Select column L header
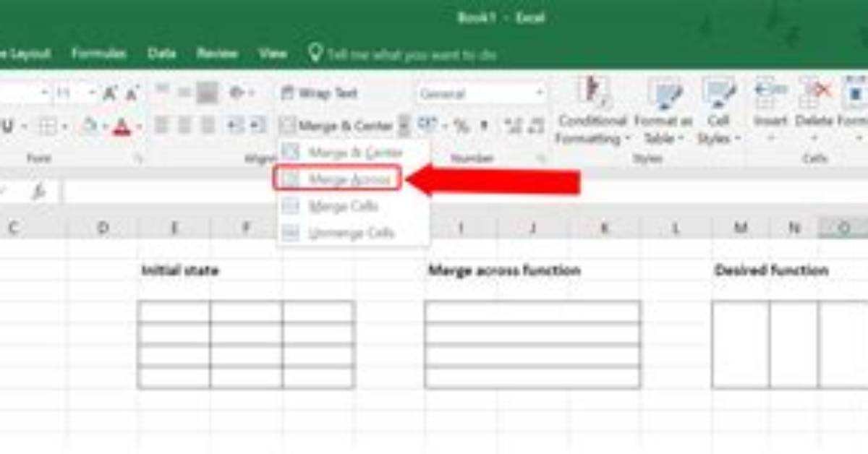868x454 pixels. point(676,228)
